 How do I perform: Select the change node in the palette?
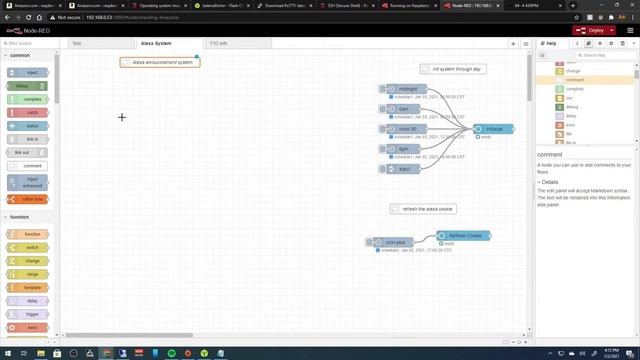[27, 261]
